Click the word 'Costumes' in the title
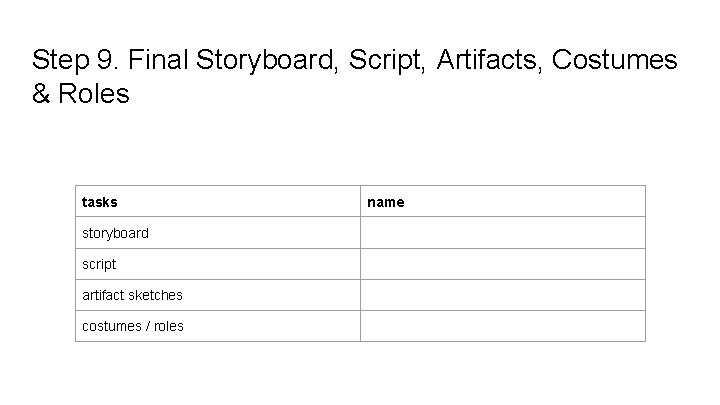Image resolution: width=720 pixels, height=405 pixels. (614, 60)
